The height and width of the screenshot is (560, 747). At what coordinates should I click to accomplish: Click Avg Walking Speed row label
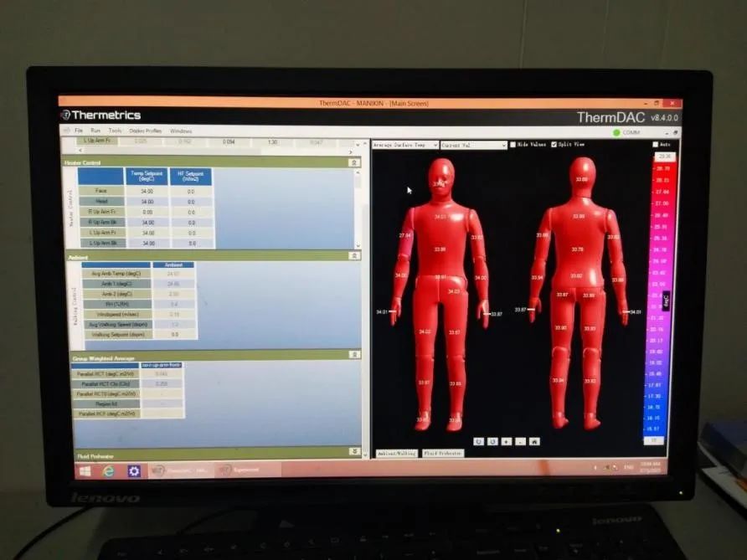click(x=116, y=324)
